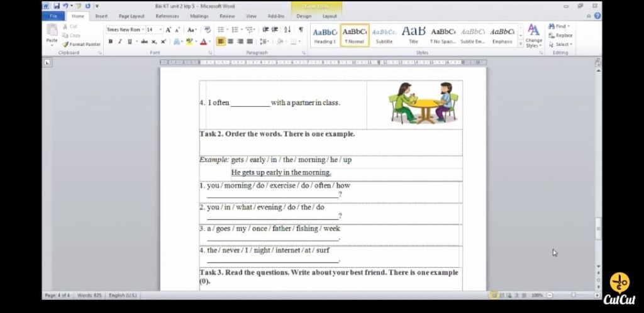Viewport: 644px width, 313px height.
Task: Toggle Show/Hide paragraph marks
Action: 301,30
